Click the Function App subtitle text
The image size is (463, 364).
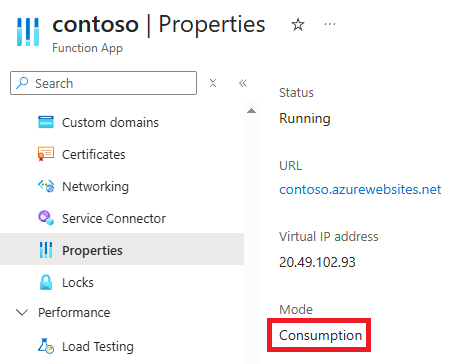click(x=87, y=48)
